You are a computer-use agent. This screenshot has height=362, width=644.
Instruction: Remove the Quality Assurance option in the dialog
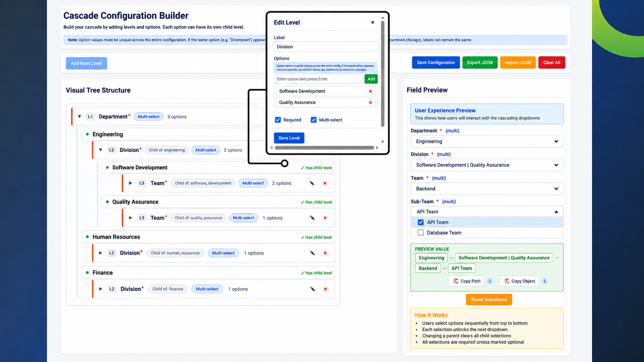[x=371, y=102]
